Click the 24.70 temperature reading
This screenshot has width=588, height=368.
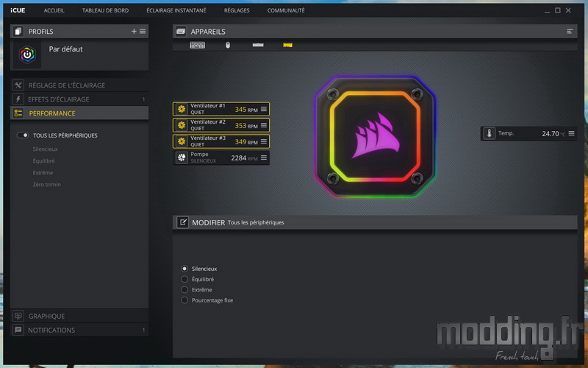point(550,134)
